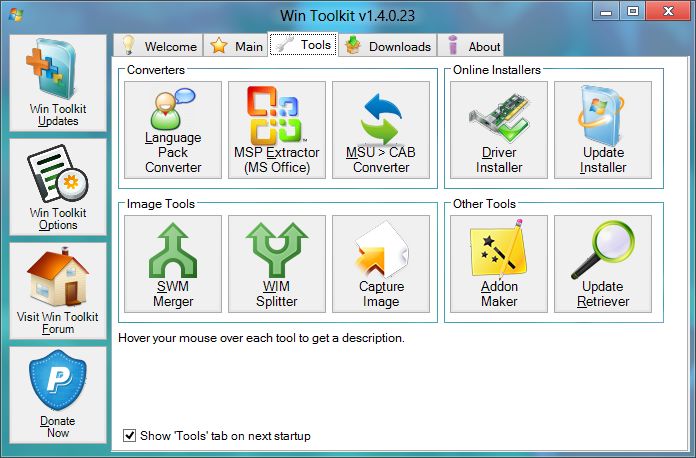
Task: Close the Win Toolkit window
Action: click(668, 12)
